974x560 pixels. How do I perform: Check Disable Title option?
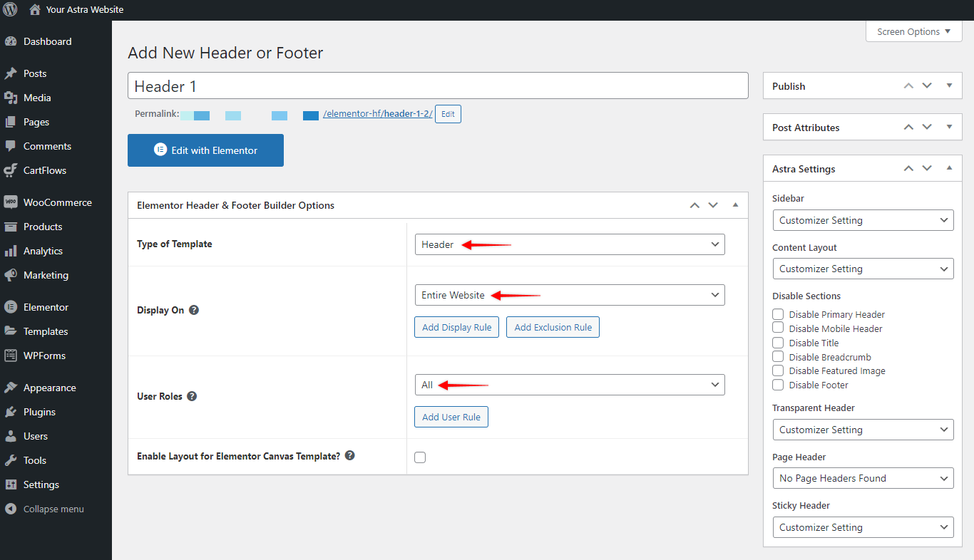778,342
